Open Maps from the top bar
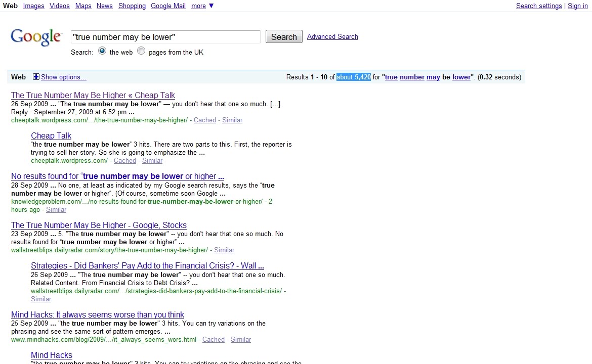592x364 pixels. pyautogui.click(x=83, y=6)
